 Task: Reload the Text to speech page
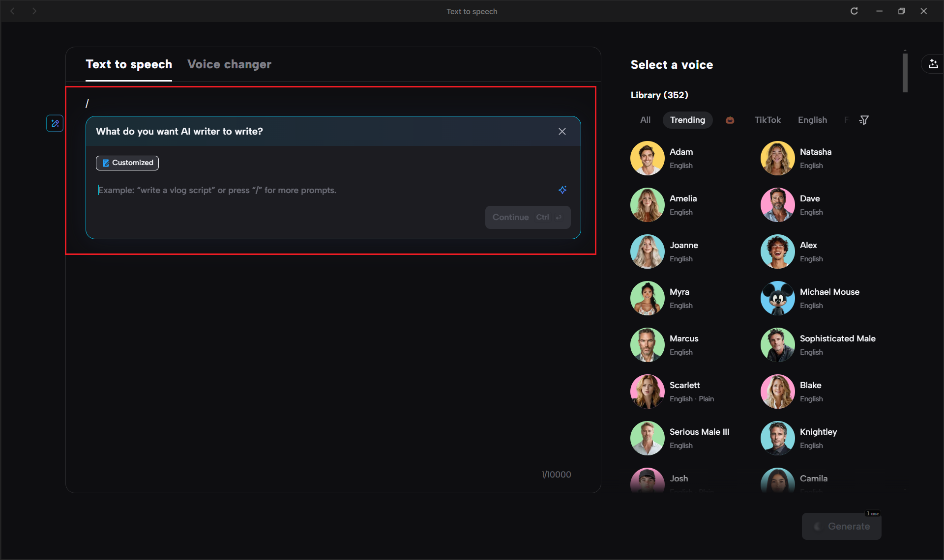click(854, 11)
